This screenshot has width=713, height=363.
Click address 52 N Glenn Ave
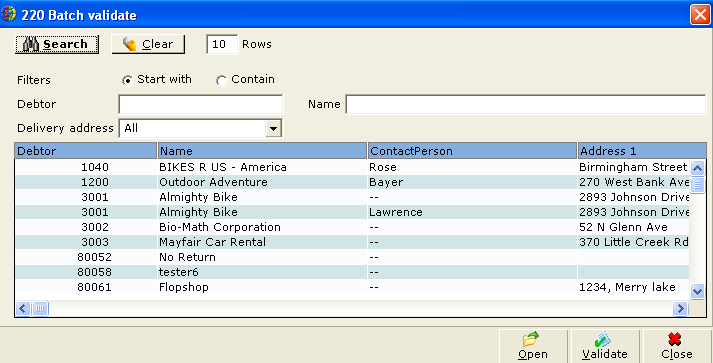pyautogui.click(x=623, y=227)
